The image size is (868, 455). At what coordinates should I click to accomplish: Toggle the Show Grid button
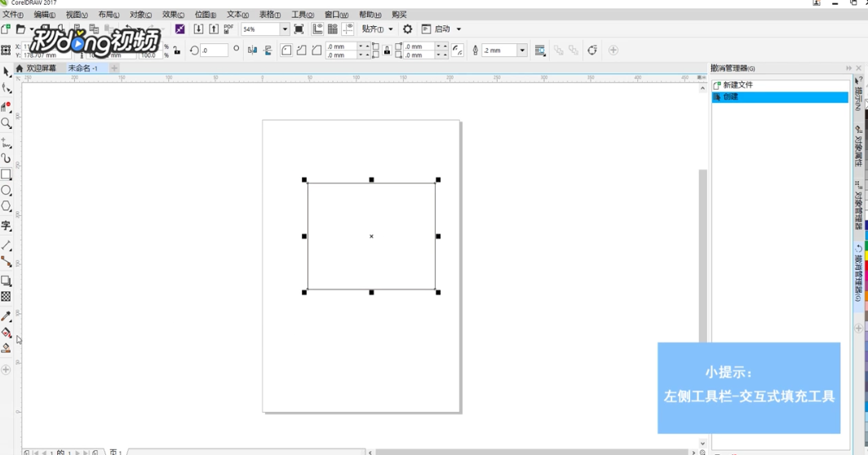[x=333, y=29]
